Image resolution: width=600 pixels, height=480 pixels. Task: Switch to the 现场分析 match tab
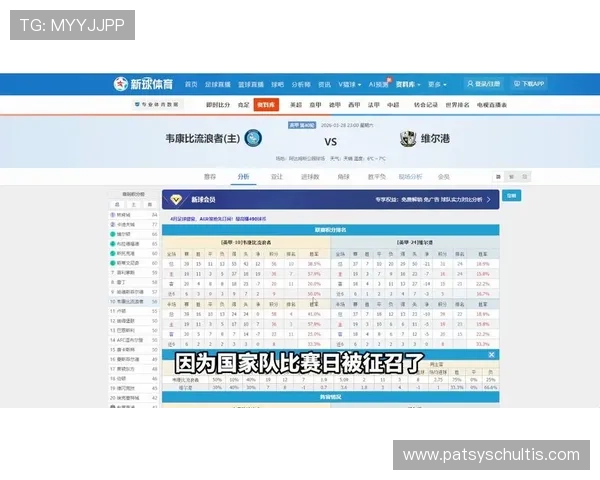[410, 176]
